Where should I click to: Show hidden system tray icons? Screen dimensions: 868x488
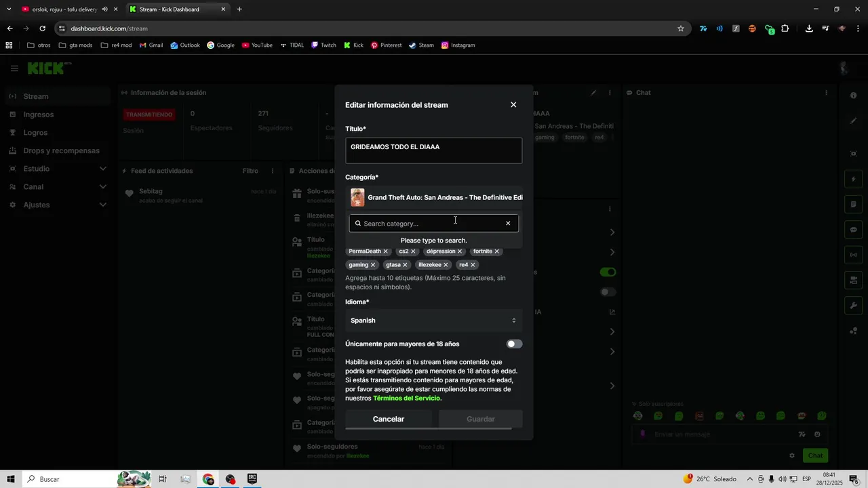tap(750, 479)
